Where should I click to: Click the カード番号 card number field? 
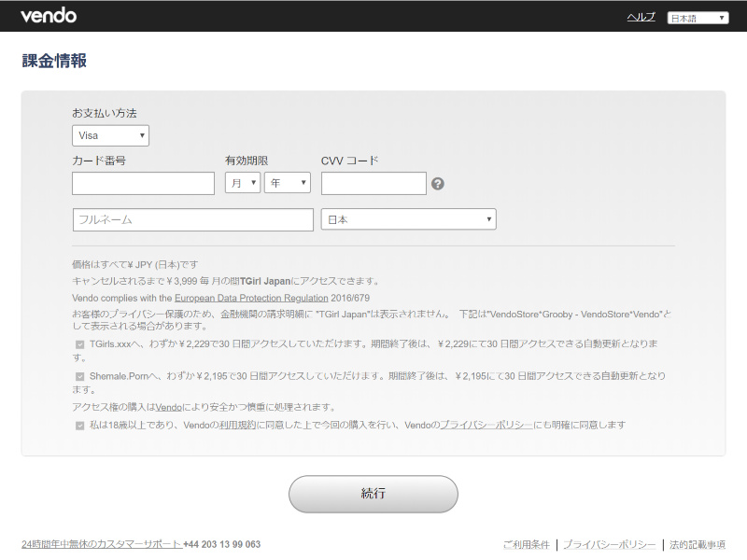(x=143, y=183)
